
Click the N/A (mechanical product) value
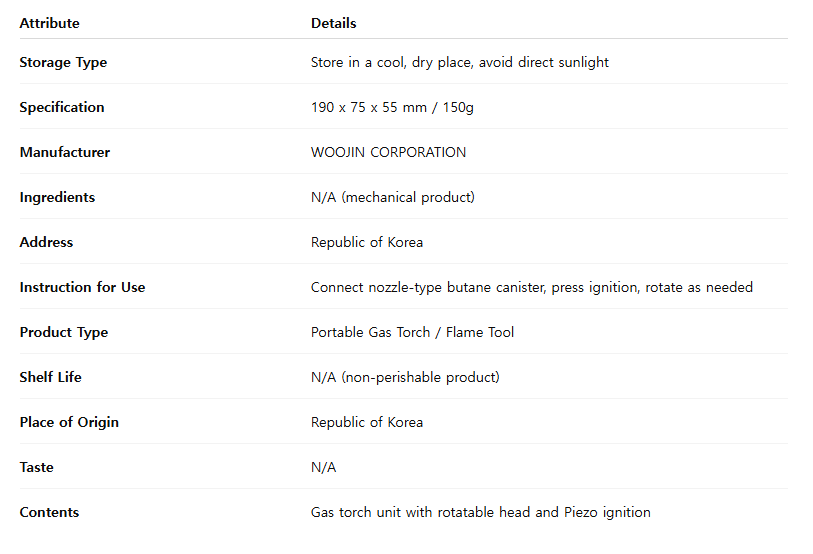click(x=393, y=197)
